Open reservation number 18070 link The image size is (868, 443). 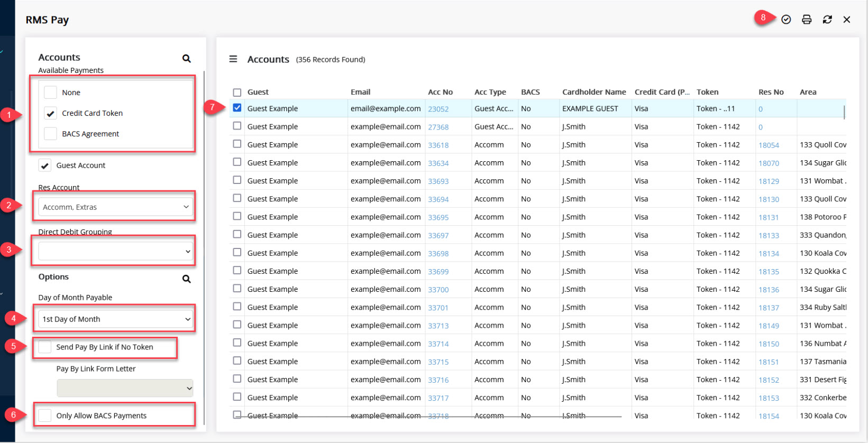(769, 163)
